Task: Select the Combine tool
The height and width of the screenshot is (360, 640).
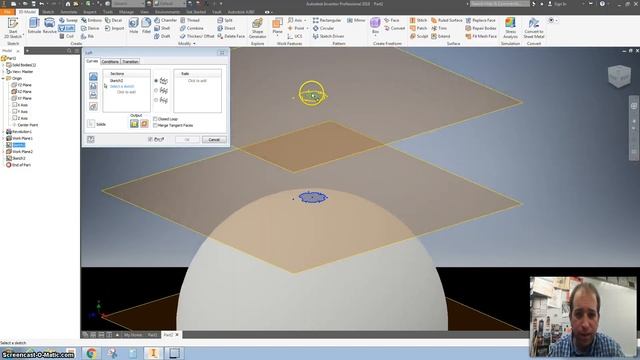Action: [191, 28]
